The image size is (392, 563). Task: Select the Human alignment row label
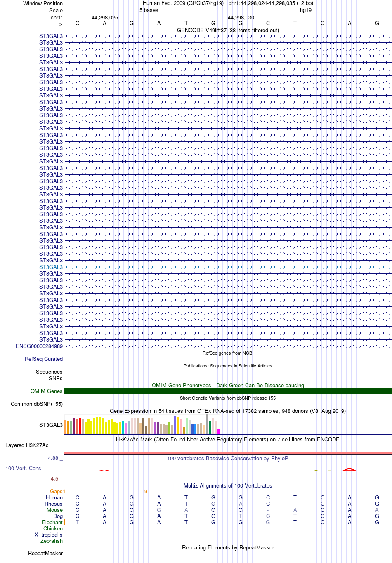pos(54,497)
